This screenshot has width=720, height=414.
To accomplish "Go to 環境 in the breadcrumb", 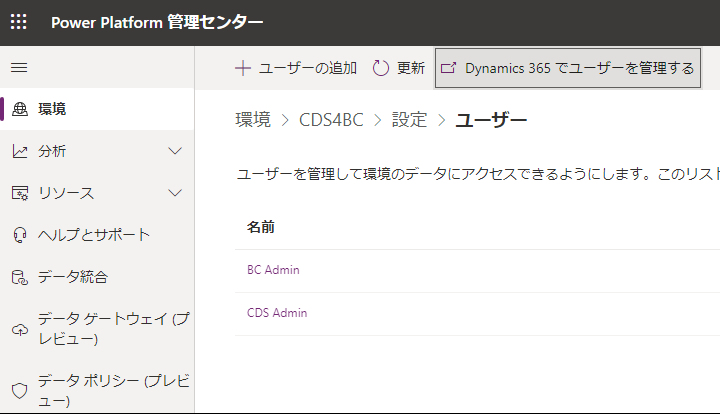I will click(x=253, y=120).
